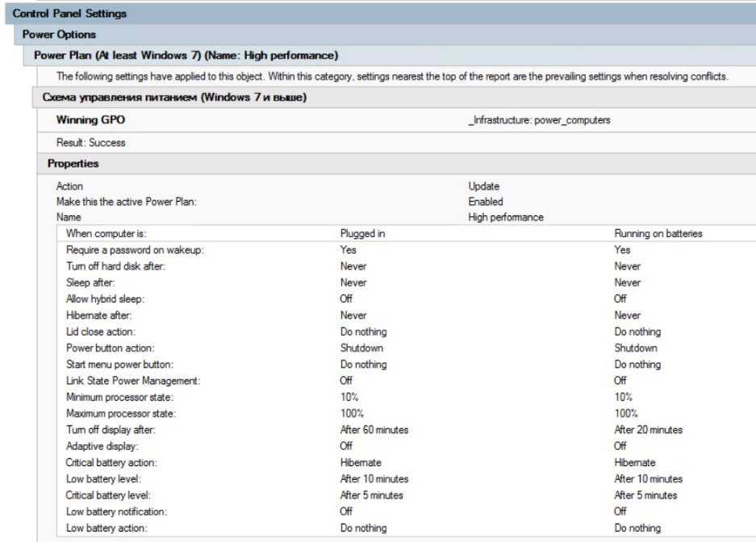Click the Low battery action label
Image resolution: width=756 pixels, height=542 pixels.
tap(107, 528)
